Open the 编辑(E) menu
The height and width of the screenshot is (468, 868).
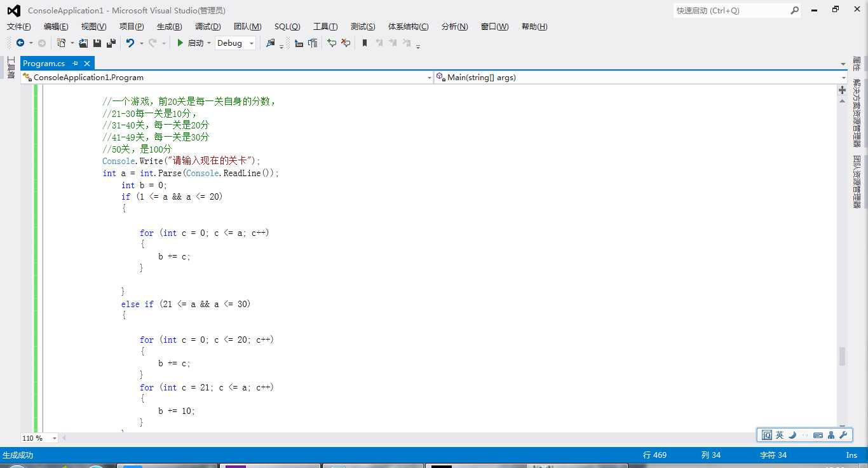tap(56, 27)
